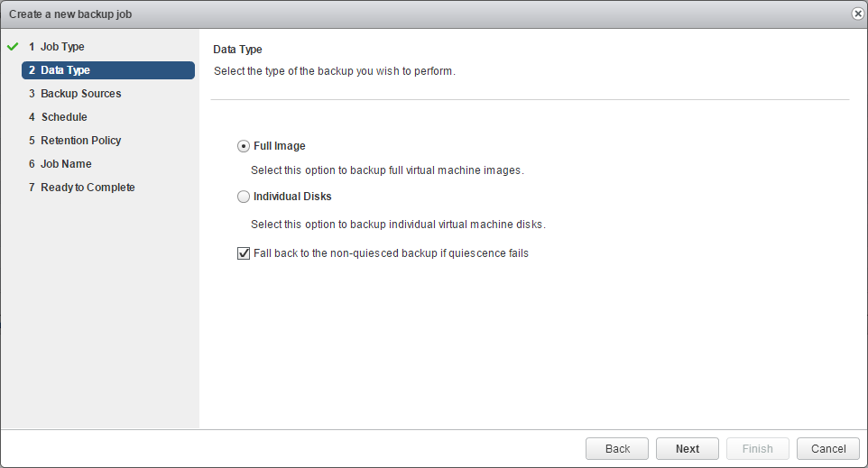Click the green checkmark beside Job Type

[x=13, y=46]
